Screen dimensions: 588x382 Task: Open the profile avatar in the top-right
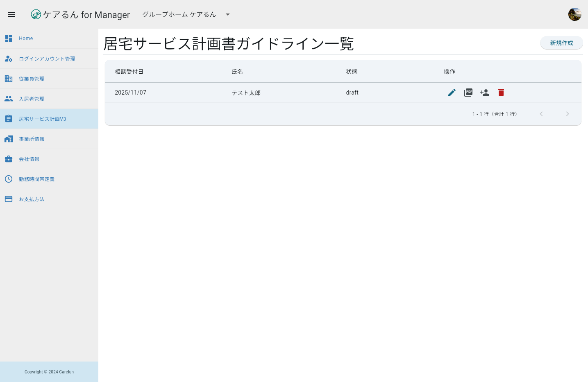[575, 14]
